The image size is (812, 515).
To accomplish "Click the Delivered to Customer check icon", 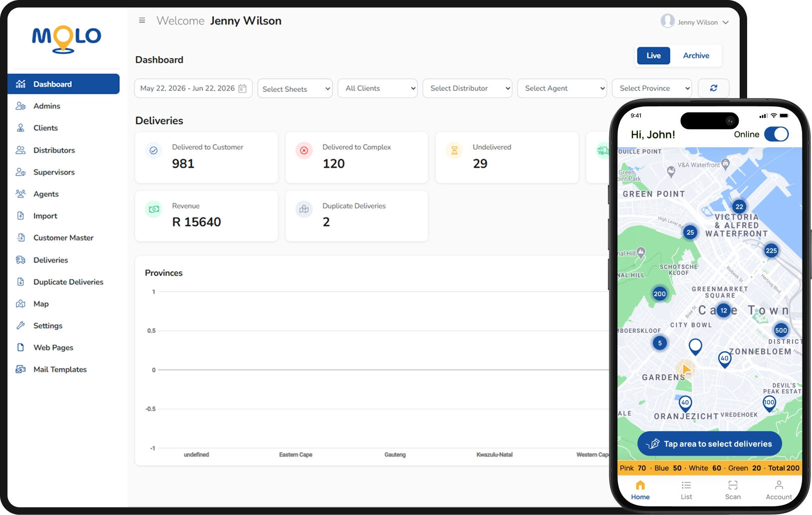I will tap(154, 150).
